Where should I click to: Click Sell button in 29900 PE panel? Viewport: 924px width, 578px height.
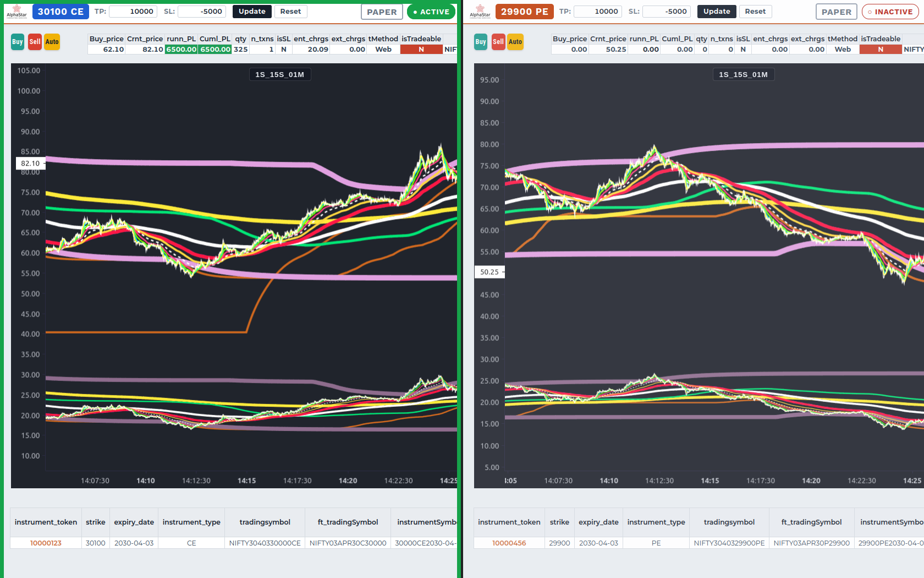coord(498,42)
